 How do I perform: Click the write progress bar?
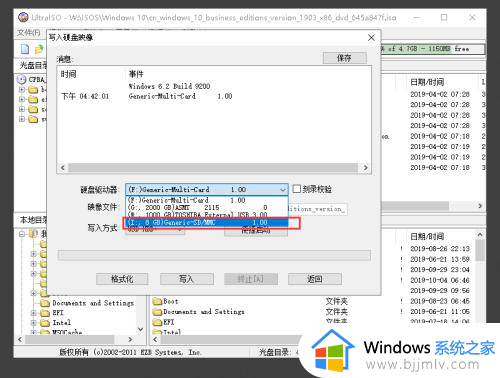[x=214, y=255]
